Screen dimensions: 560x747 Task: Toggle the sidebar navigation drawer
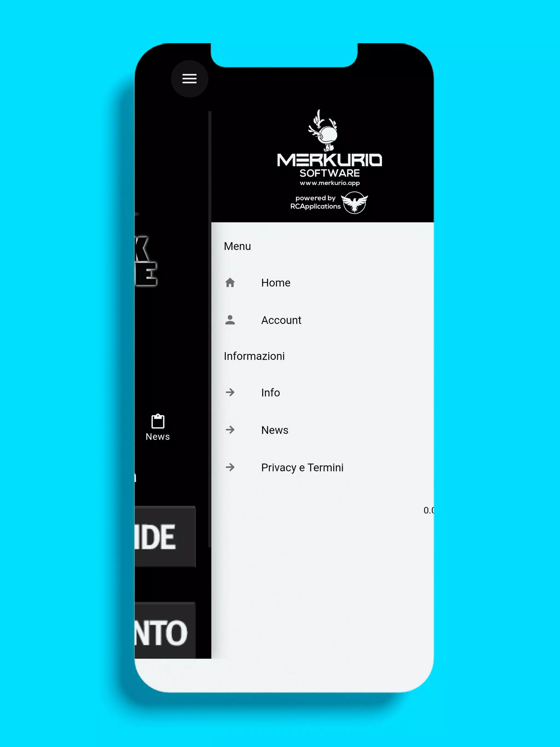(x=189, y=79)
